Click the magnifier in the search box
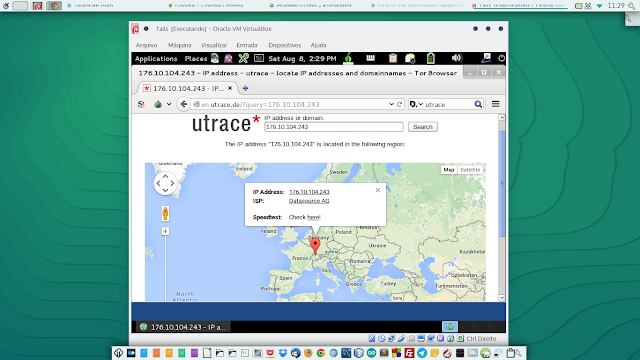 478,104
